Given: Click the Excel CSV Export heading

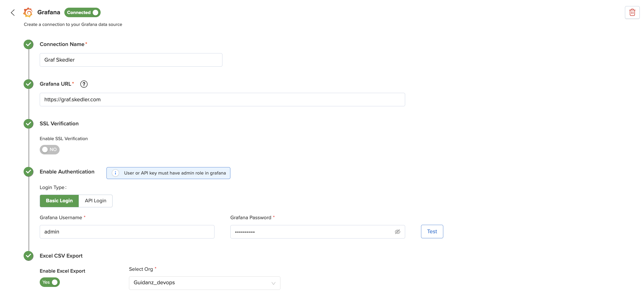Looking at the screenshot, I should click(61, 256).
